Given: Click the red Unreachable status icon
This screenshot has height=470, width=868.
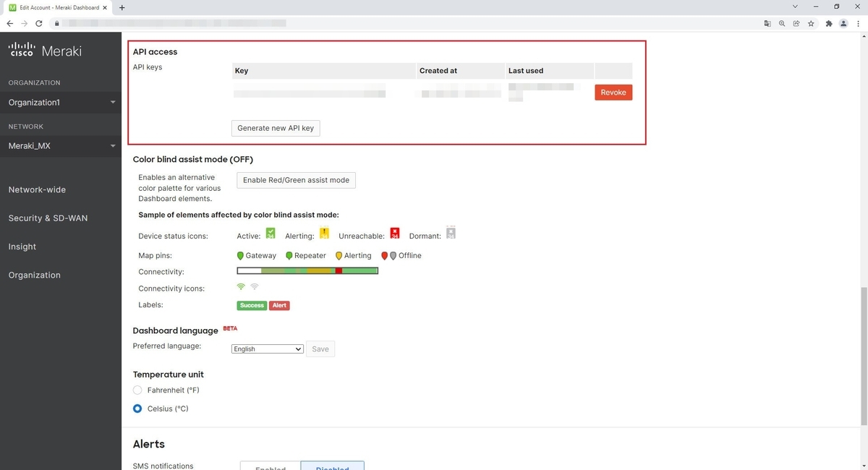Looking at the screenshot, I should point(395,233).
